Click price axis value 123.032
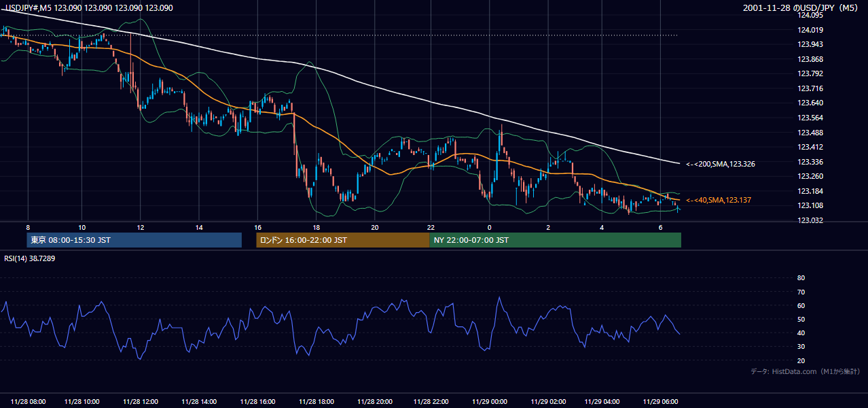The width and height of the screenshot is (868, 408). click(x=811, y=220)
